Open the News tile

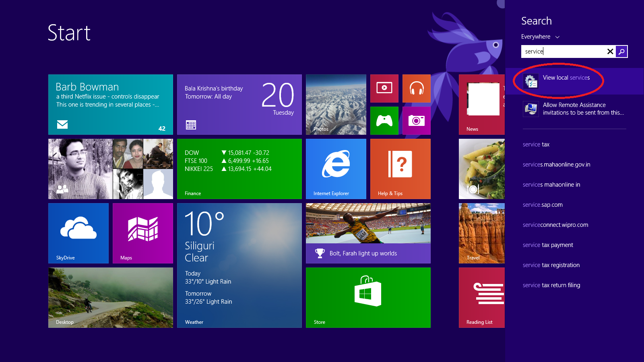[482, 105]
